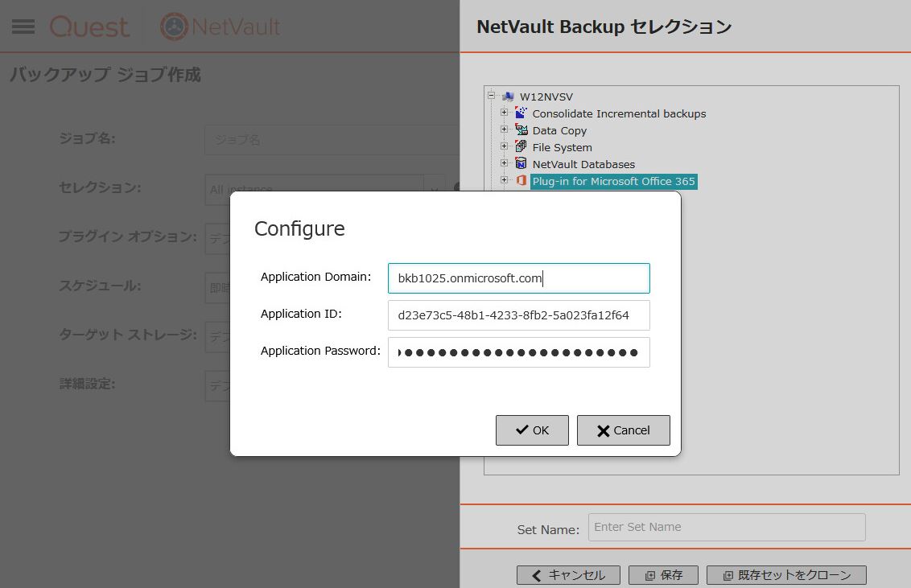Click the Application Domain field
The height and width of the screenshot is (588, 911).
click(519, 278)
